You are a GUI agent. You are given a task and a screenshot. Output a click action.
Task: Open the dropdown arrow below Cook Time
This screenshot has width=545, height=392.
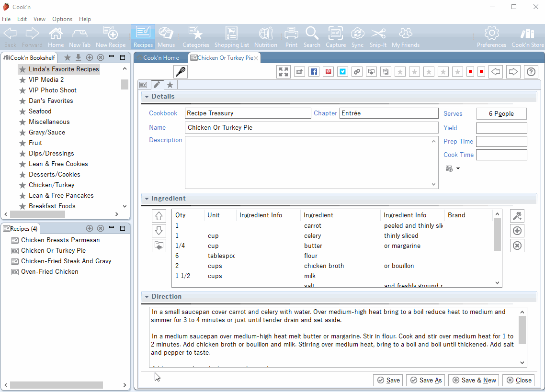pyautogui.click(x=458, y=168)
